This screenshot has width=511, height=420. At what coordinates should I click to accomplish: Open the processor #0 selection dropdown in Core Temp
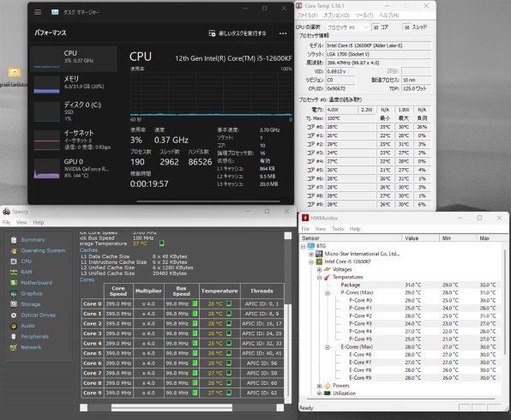(x=347, y=27)
